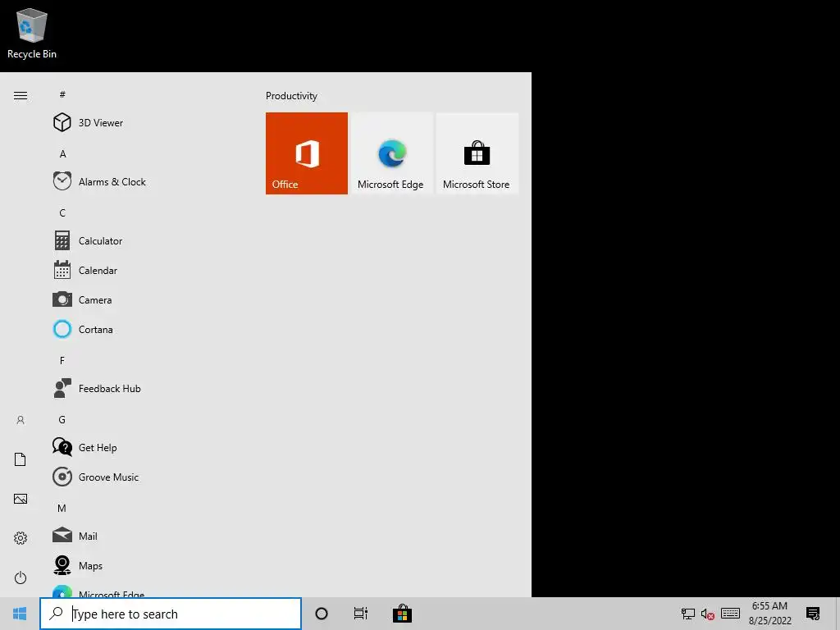Click the M letter header
This screenshot has width=840, height=630.
pos(62,508)
